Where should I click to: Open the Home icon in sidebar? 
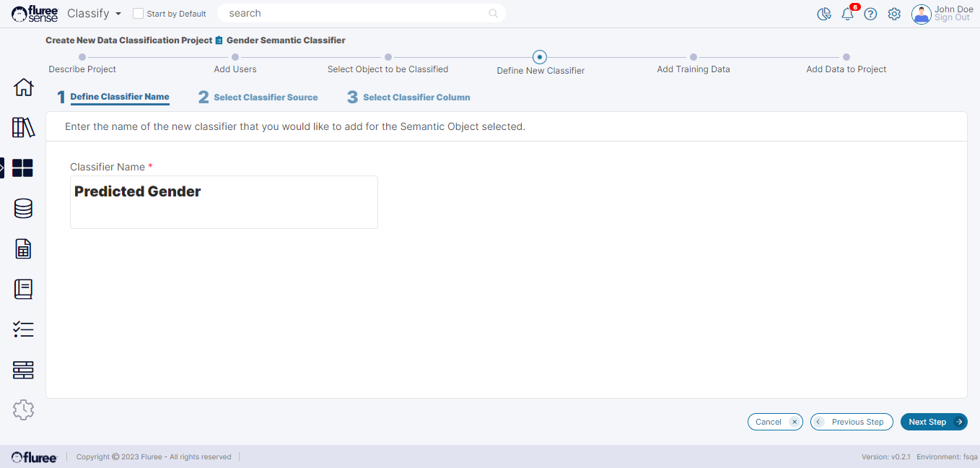tap(23, 87)
